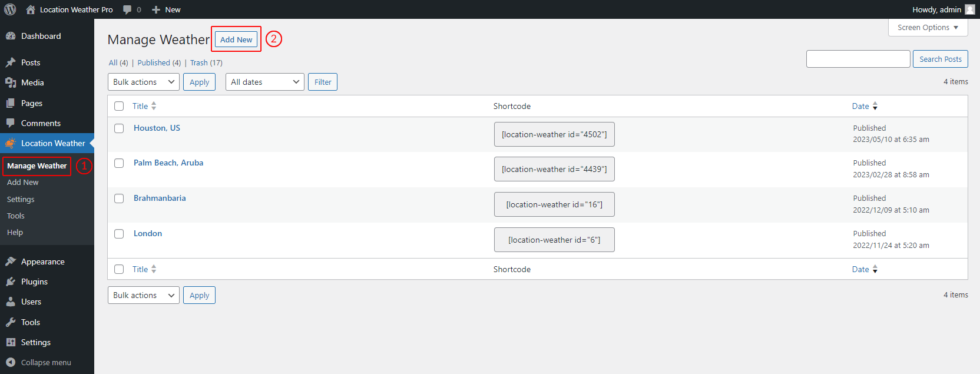Go to the Media menu item
This screenshot has width=980, height=374.
(32, 82)
